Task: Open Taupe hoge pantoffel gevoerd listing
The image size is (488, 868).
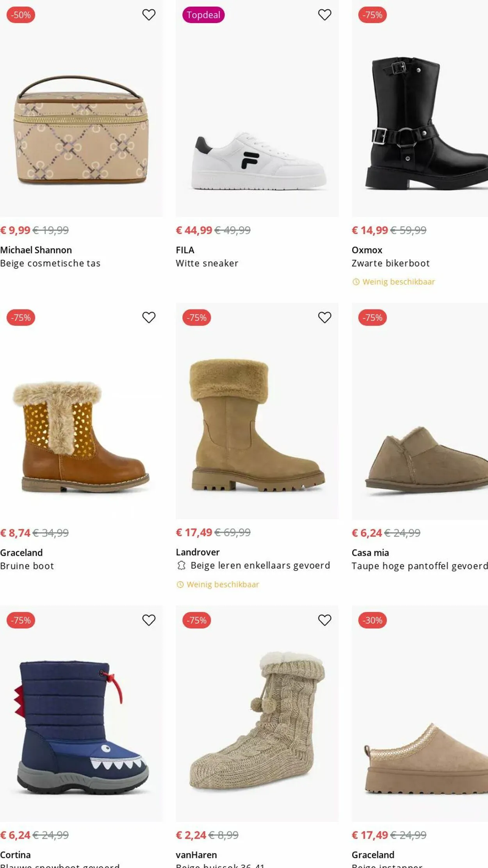Action: pos(419,566)
